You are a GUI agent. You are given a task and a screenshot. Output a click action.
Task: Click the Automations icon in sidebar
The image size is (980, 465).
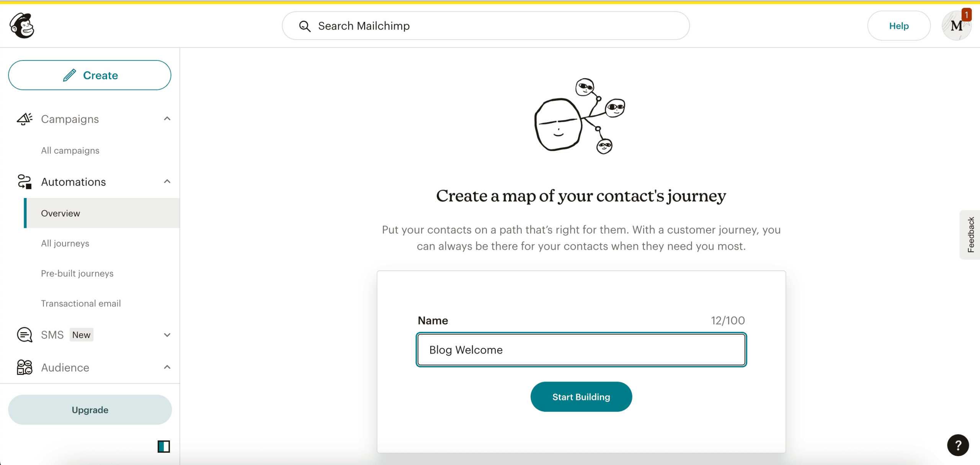[x=24, y=182]
